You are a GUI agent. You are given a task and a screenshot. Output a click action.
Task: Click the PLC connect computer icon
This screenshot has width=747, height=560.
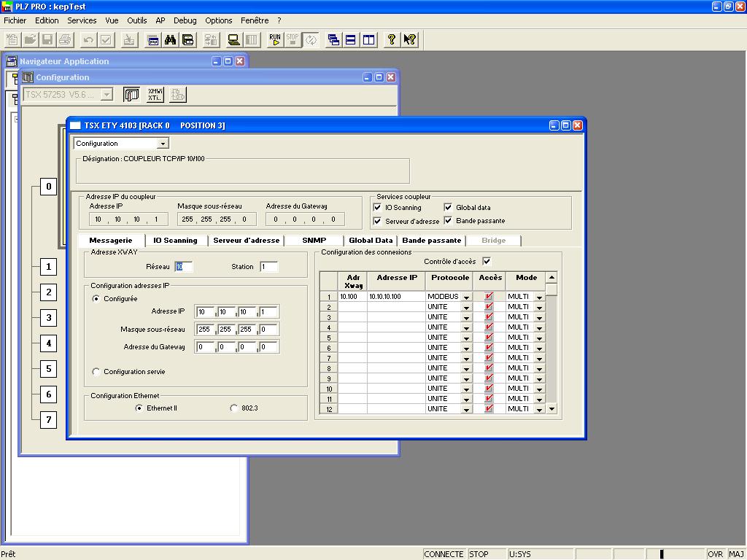click(x=233, y=39)
